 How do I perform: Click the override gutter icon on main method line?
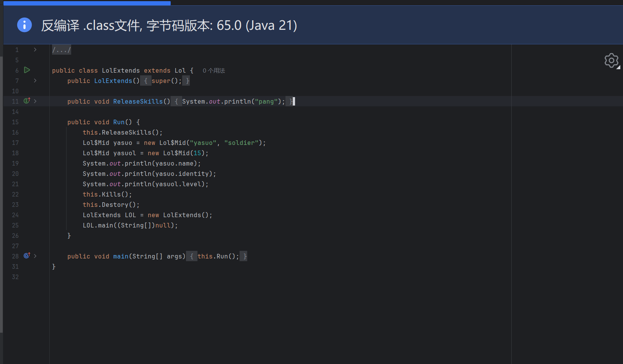coord(27,256)
